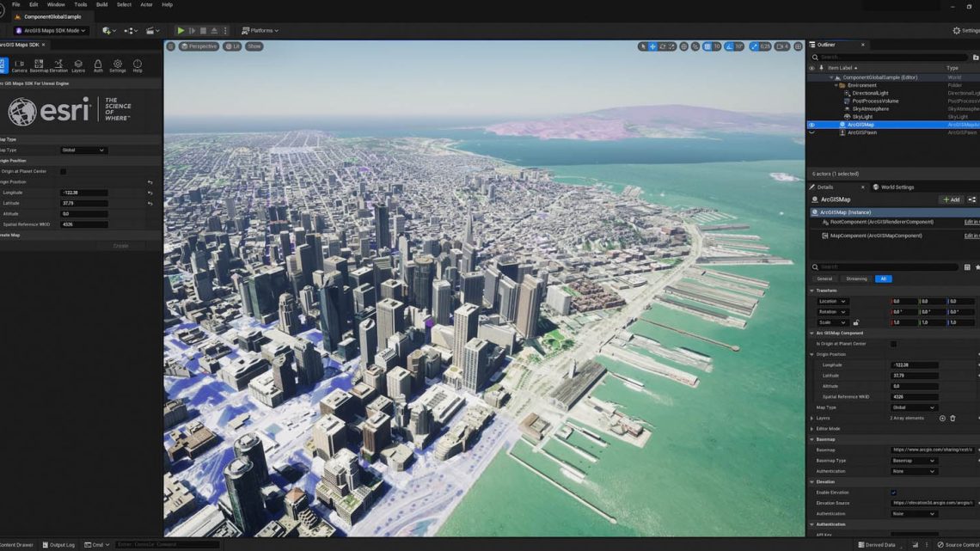Toggle ArcGISMap visibility in the Outliner
The width and height of the screenshot is (980, 551).
coord(811,125)
